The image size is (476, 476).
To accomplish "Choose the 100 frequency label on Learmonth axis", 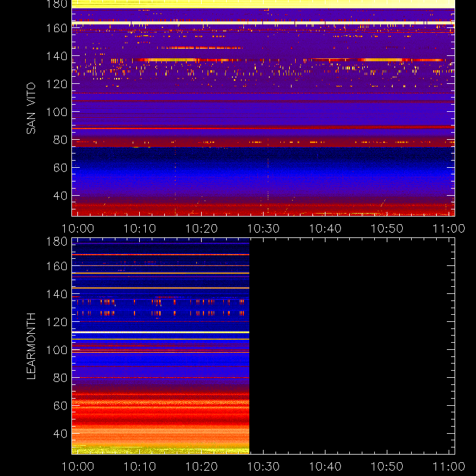I will [x=57, y=350].
